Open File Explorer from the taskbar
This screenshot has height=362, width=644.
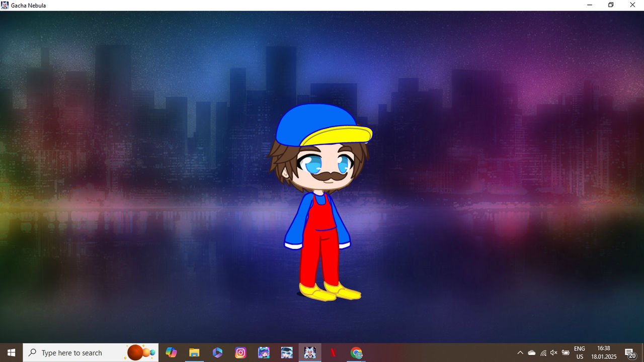tap(194, 352)
